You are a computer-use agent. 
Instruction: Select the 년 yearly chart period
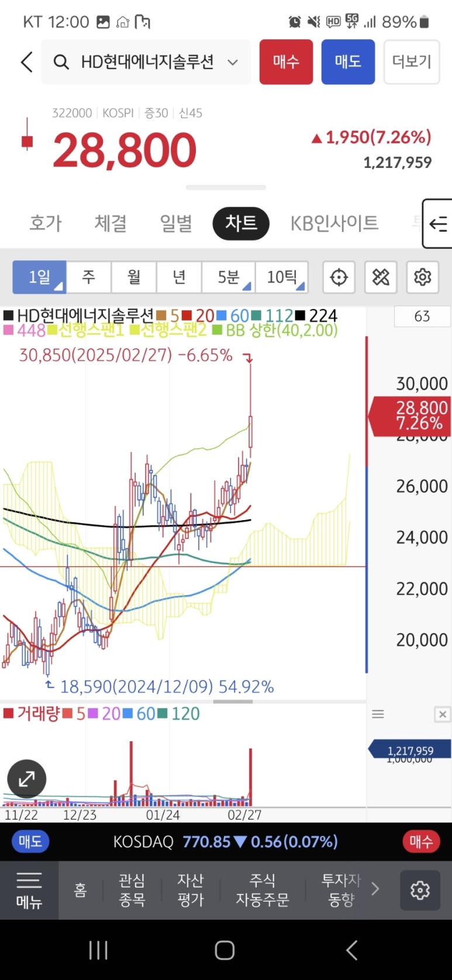click(x=179, y=277)
